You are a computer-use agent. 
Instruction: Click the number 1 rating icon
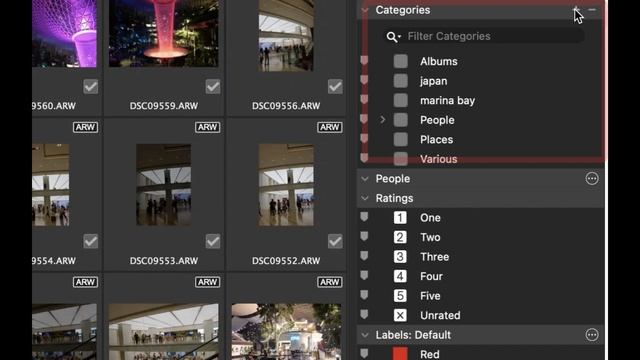[400, 218]
